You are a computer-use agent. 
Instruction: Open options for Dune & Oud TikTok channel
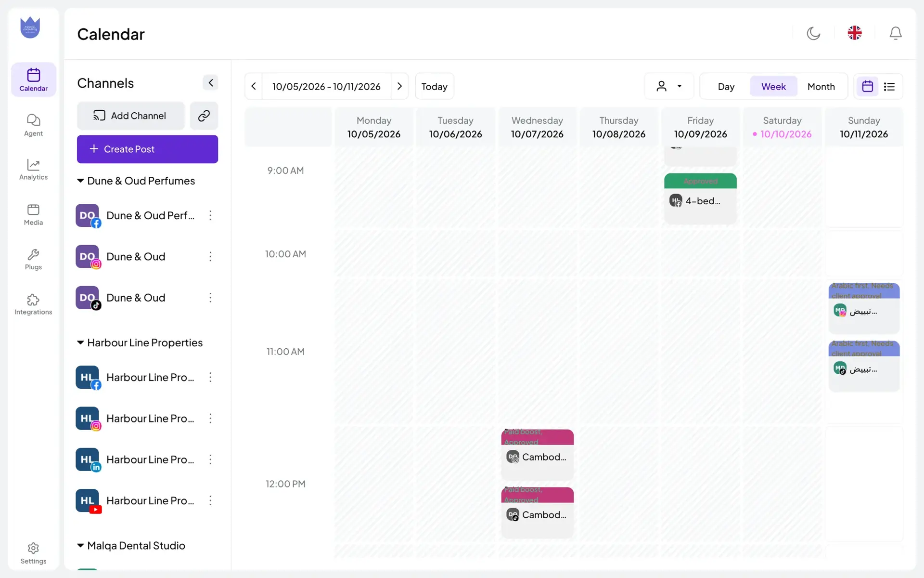[x=210, y=298]
